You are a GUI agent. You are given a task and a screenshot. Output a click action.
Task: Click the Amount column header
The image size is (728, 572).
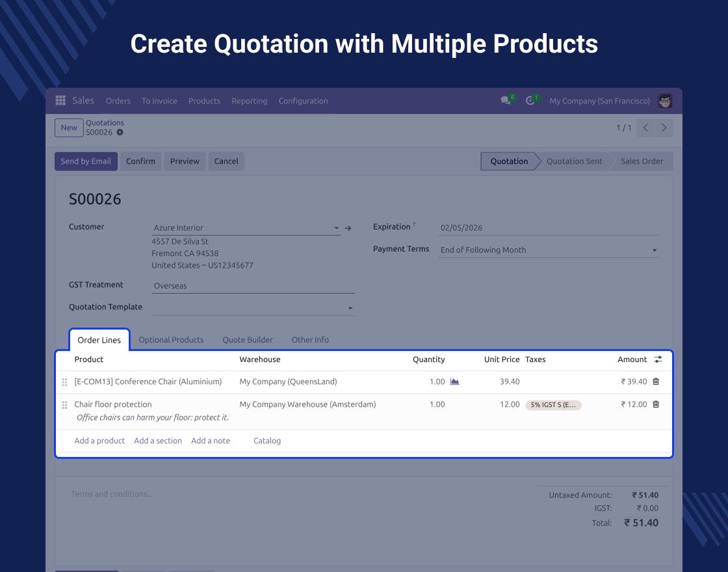click(632, 359)
